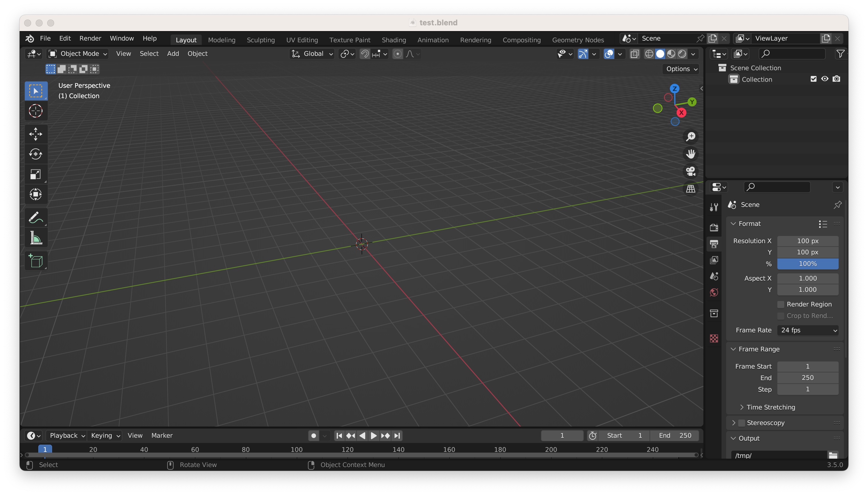
Task: Click the Format presets list icon
Action: pos(823,224)
